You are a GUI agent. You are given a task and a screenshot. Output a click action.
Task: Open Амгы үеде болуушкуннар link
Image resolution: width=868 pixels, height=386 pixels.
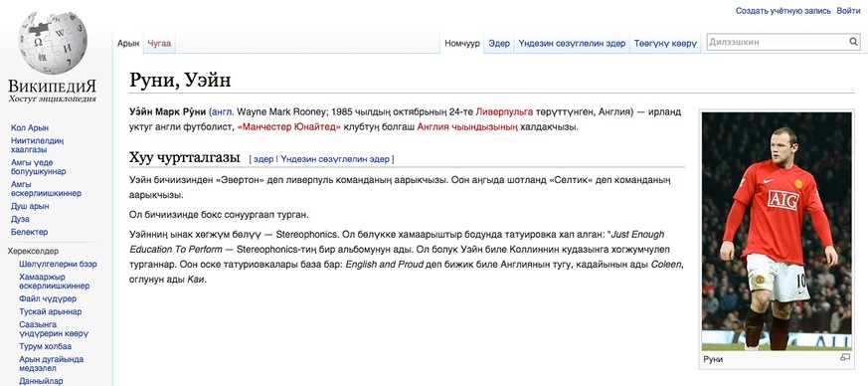tap(38, 167)
